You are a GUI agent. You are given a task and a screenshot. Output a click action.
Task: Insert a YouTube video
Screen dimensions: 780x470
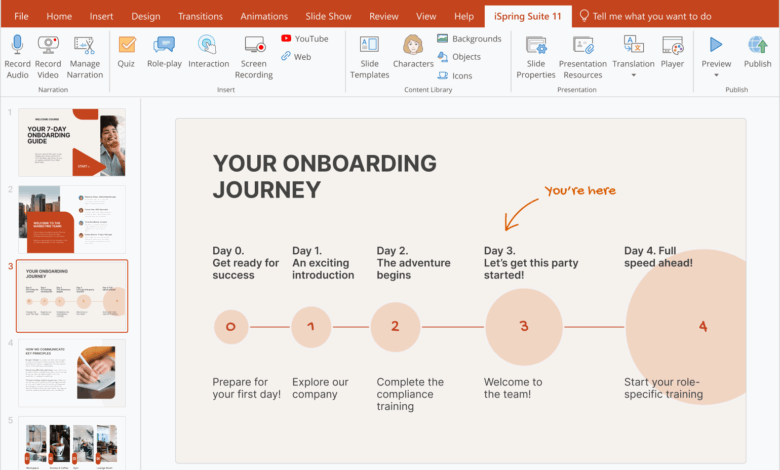(x=304, y=38)
